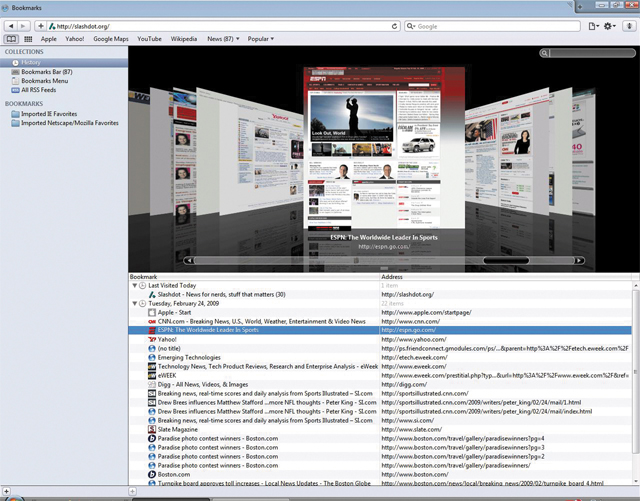The image size is (640, 501).
Task: Select the Emerging Technologies history row
Action: [380, 357]
